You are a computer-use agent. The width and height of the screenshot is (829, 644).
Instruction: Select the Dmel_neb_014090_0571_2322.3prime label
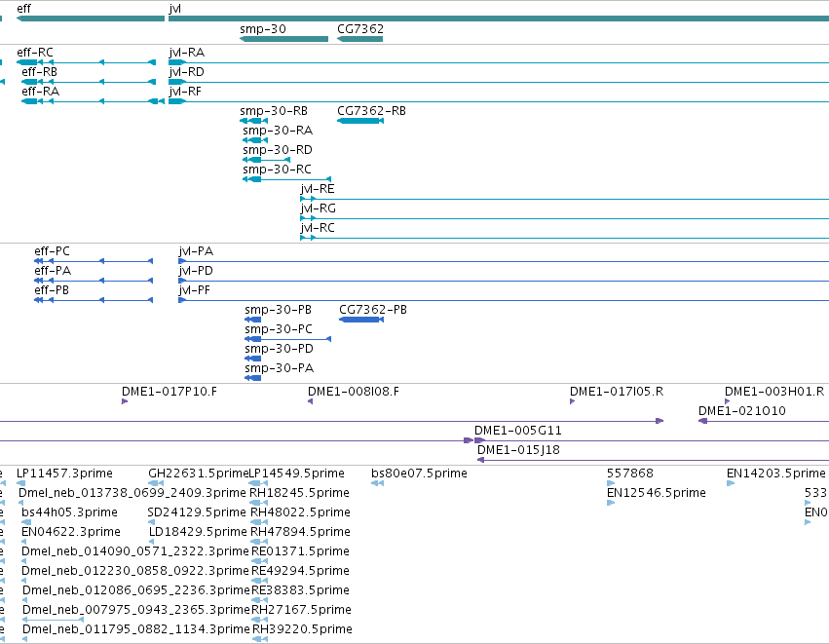click(x=134, y=552)
